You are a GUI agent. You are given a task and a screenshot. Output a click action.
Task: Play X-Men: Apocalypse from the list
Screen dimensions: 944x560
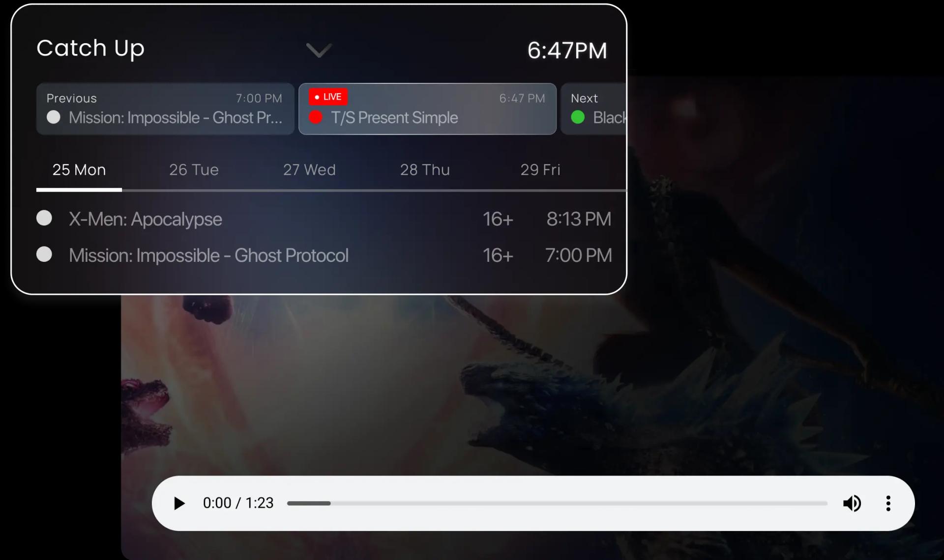[324, 219]
